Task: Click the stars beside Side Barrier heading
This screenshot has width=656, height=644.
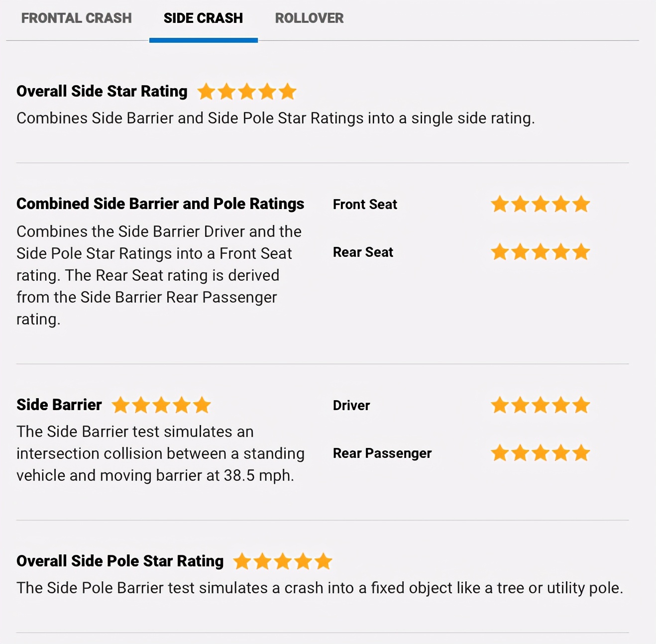Action: (x=161, y=405)
